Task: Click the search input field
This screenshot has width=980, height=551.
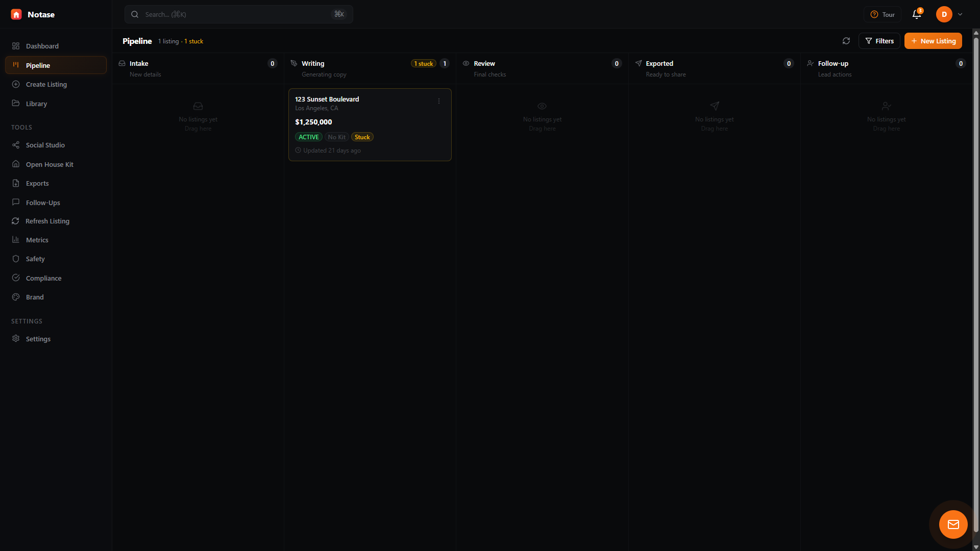Action: (x=230, y=14)
